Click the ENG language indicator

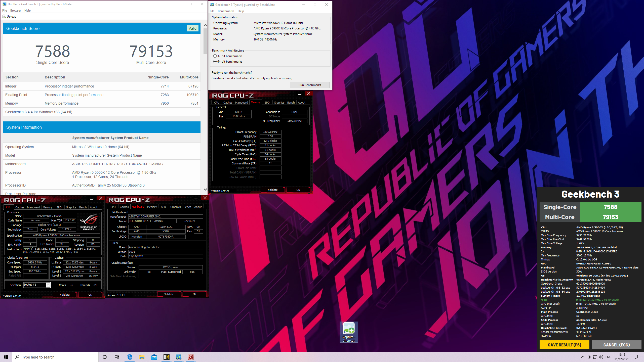tap(608, 357)
